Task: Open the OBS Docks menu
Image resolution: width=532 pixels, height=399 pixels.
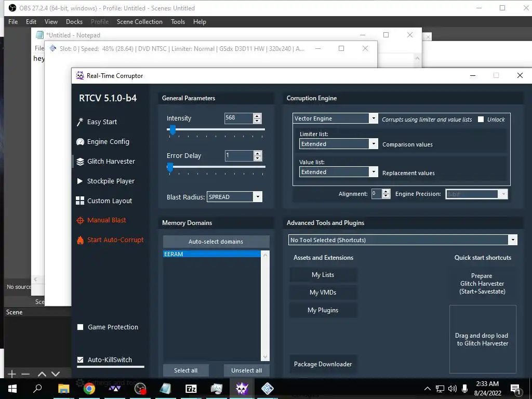Action: point(74,22)
